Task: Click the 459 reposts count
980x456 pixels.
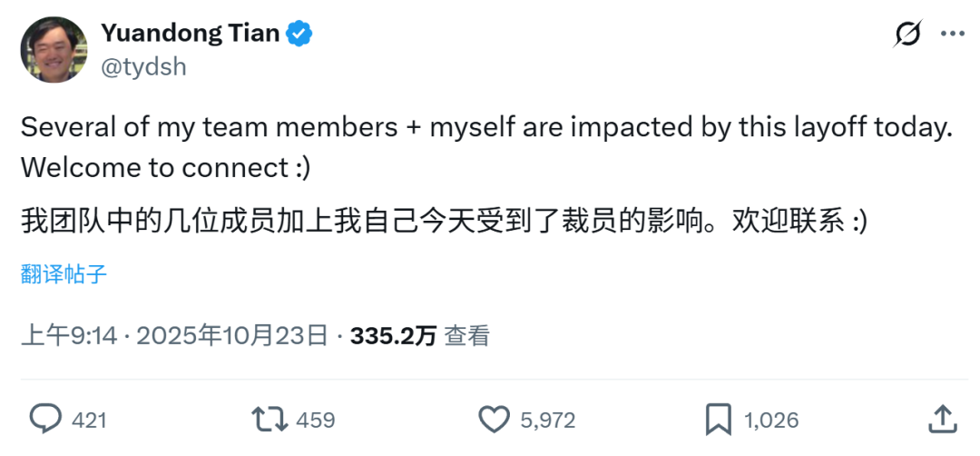Action: [x=316, y=420]
